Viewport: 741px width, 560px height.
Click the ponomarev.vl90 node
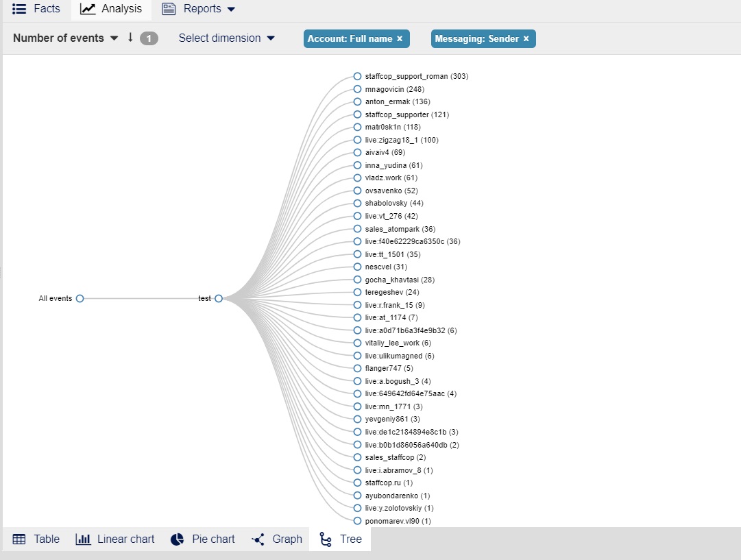point(357,521)
